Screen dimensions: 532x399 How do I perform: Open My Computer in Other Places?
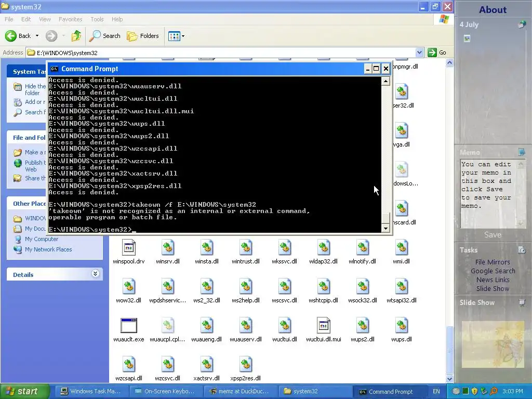42,239
